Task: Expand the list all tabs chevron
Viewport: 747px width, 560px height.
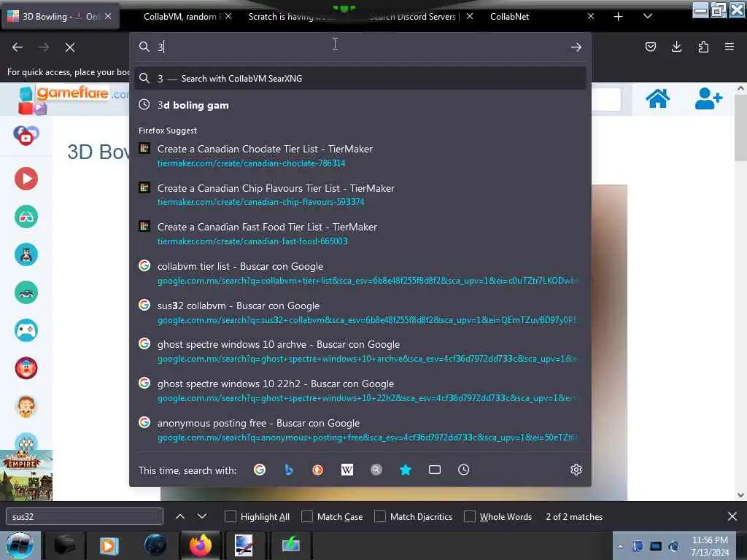Action: click(648, 17)
